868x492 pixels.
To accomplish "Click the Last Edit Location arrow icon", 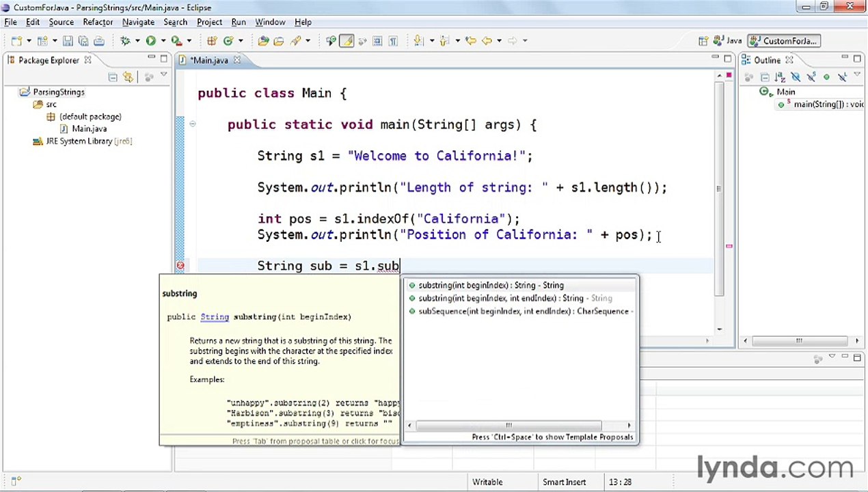I will (471, 41).
